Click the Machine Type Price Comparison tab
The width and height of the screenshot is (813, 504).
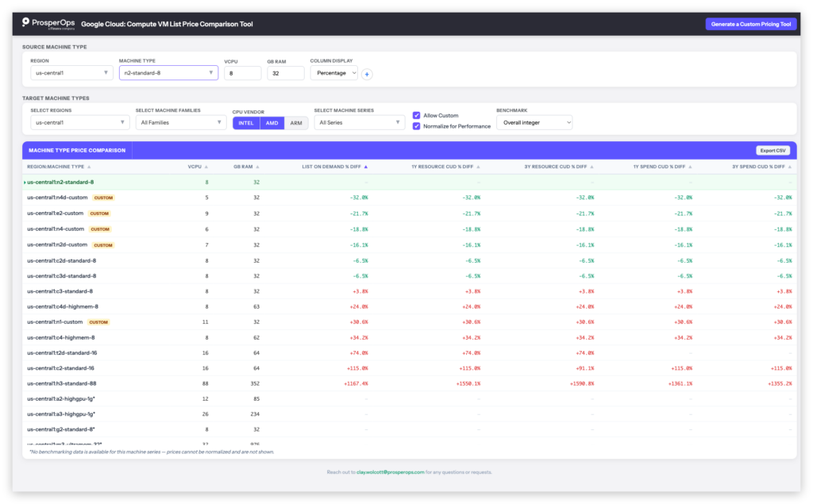pyautogui.click(x=77, y=150)
